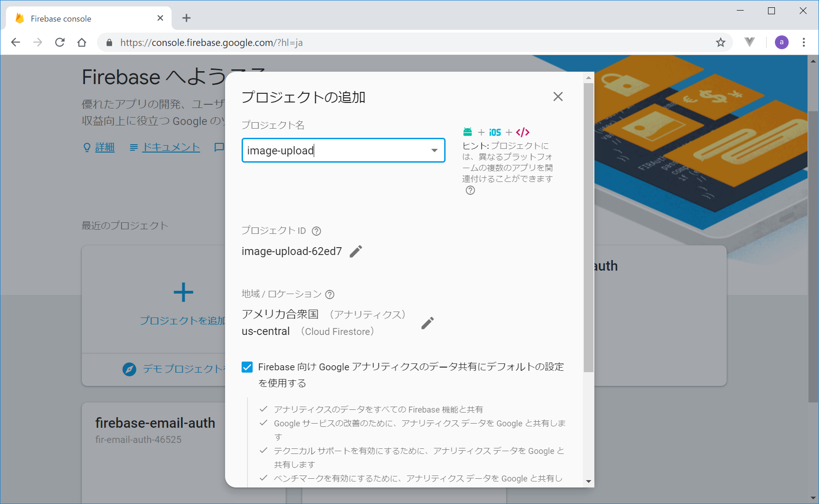Open help for 地域 / ロケーション
This screenshot has height=504, width=819.
330,294
